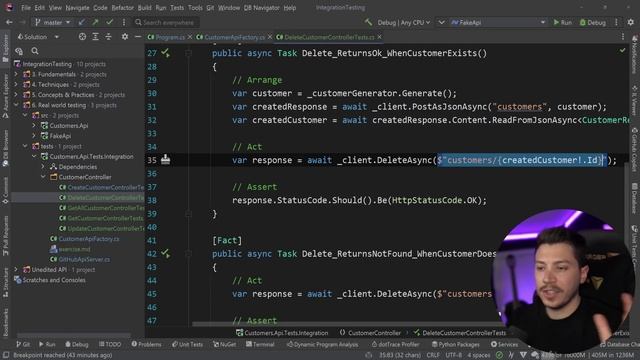Open dotTrace Profiler tool window
The image size is (640, 360).
[x=395, y=344]
